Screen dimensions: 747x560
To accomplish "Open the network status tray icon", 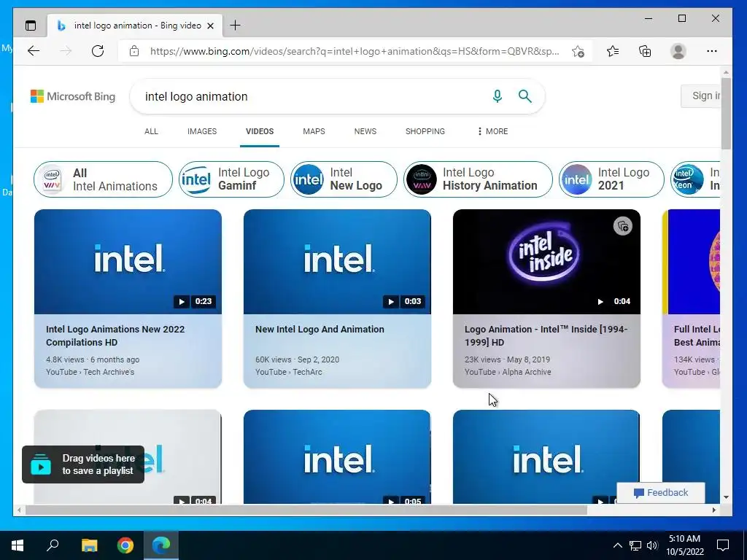I will (x=635, y=545).
